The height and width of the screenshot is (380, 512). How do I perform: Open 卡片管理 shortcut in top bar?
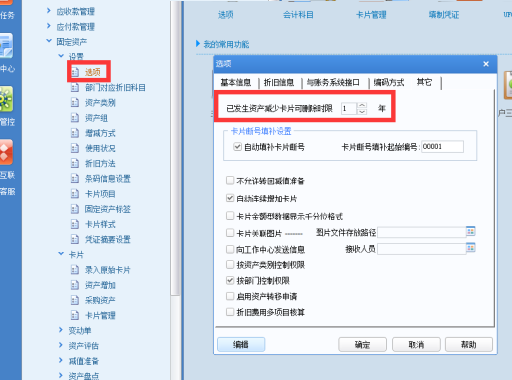tap(371, 15)
